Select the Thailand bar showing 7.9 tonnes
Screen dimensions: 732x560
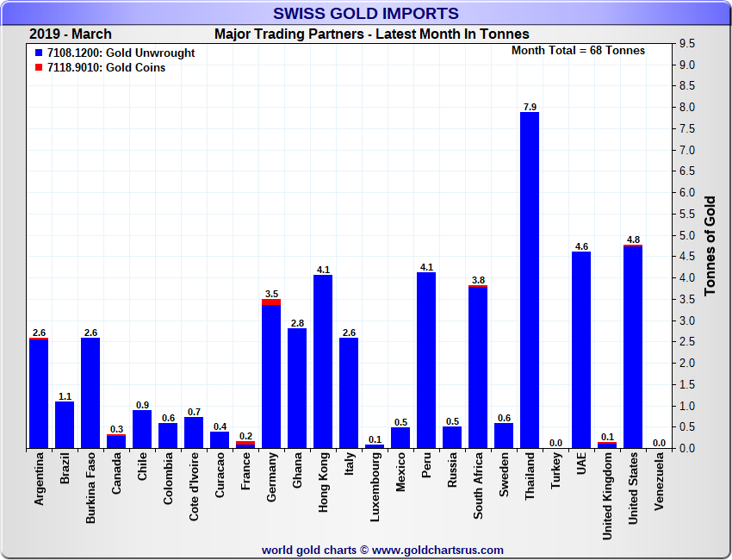[x=530, y=280]
